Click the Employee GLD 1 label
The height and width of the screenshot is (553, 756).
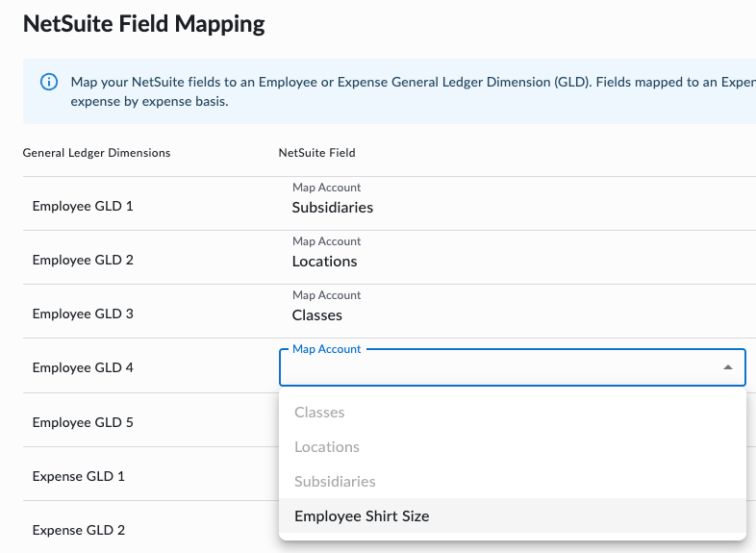[83, 206]
